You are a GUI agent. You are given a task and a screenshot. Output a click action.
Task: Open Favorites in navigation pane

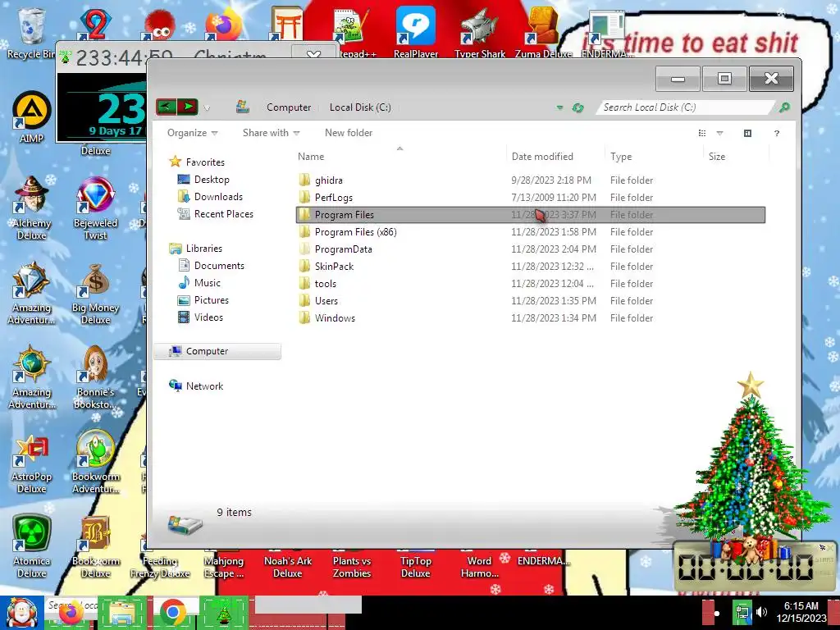197,162
